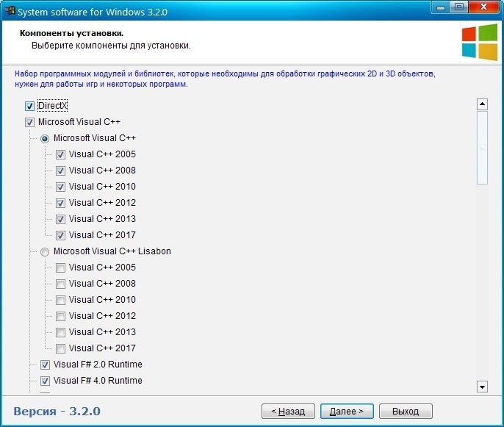Screen dimensions: 504x427
Task: Uncheck Visual C++ 2017 in the first group
Action: pyautogui.click(x=60, y=235)
